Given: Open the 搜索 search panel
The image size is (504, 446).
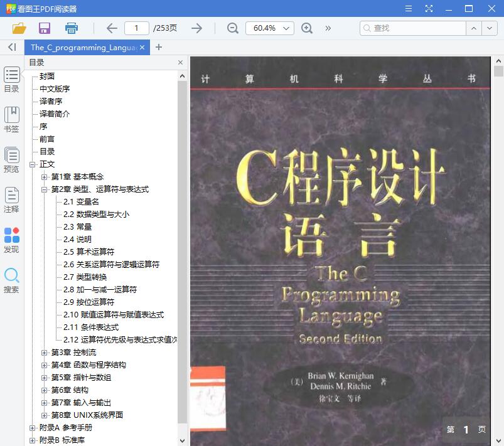Looking at the screenshot, I should [x=12, y=280].
